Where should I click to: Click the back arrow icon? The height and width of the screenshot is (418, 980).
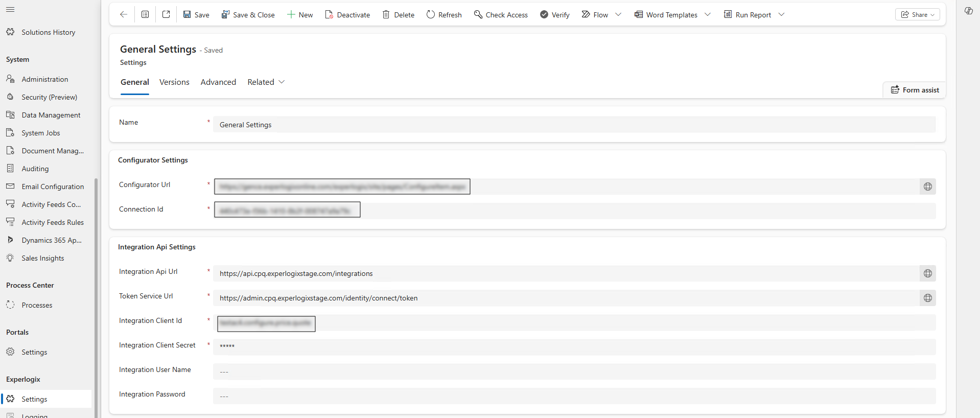123,14
